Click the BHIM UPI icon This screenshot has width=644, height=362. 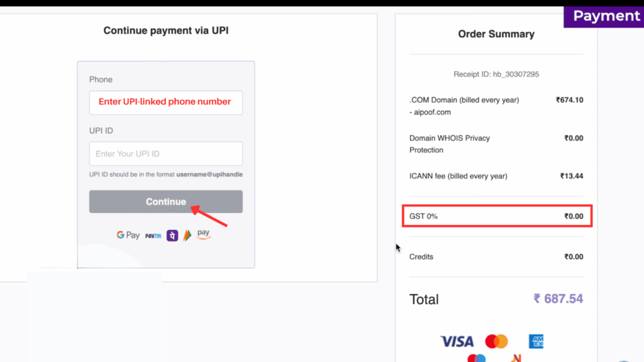pos(186,234)
